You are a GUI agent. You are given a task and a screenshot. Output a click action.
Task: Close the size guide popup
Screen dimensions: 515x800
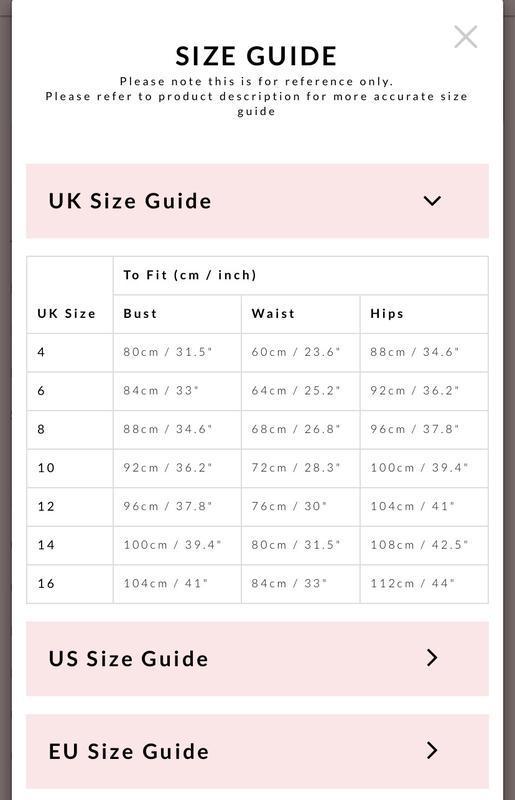point(465,37)
